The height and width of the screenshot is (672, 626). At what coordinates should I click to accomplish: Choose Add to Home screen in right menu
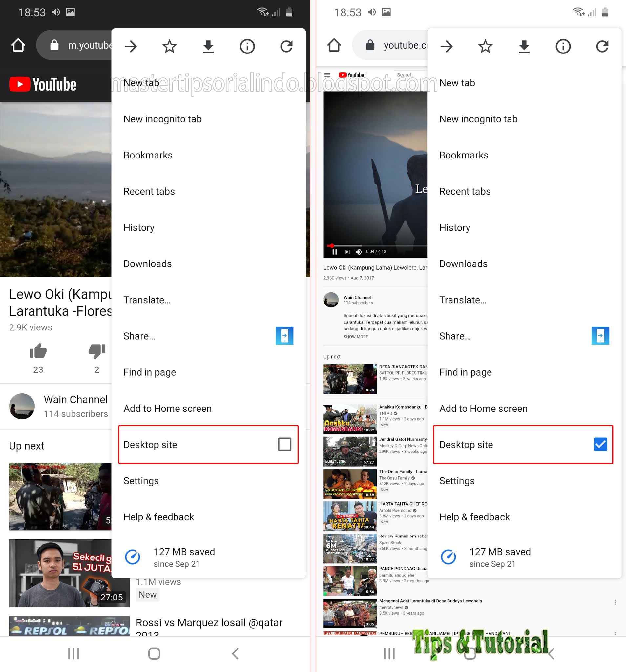(x=524, y=408)
